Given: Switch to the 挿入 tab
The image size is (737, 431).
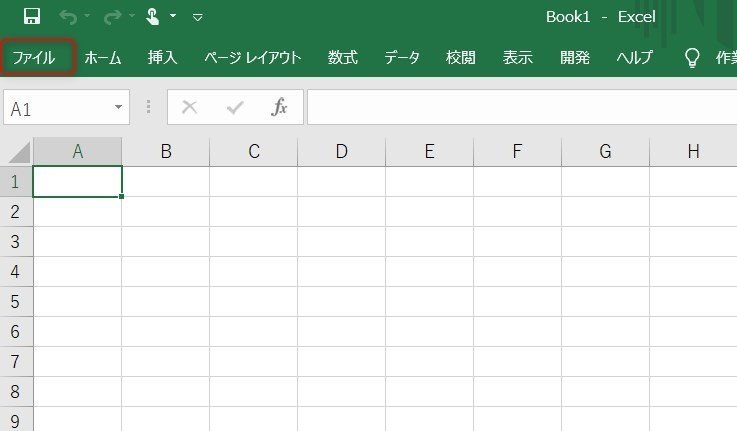Looking at the screenshot, I should click(x=162, y=58).
